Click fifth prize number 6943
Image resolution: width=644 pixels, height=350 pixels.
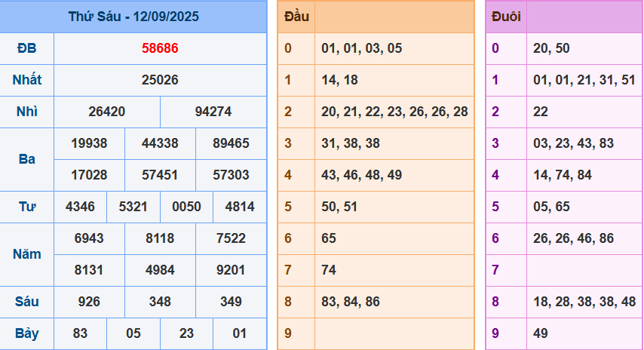(89, 238)
